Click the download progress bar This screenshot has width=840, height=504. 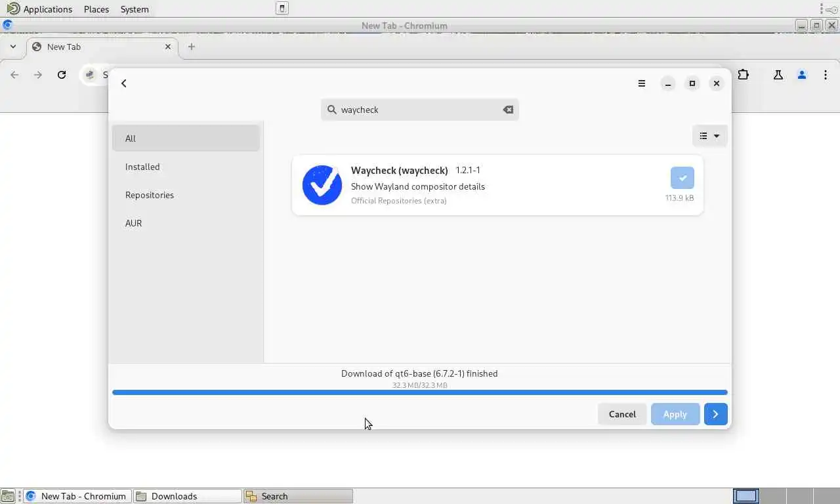tap(420, 392)
